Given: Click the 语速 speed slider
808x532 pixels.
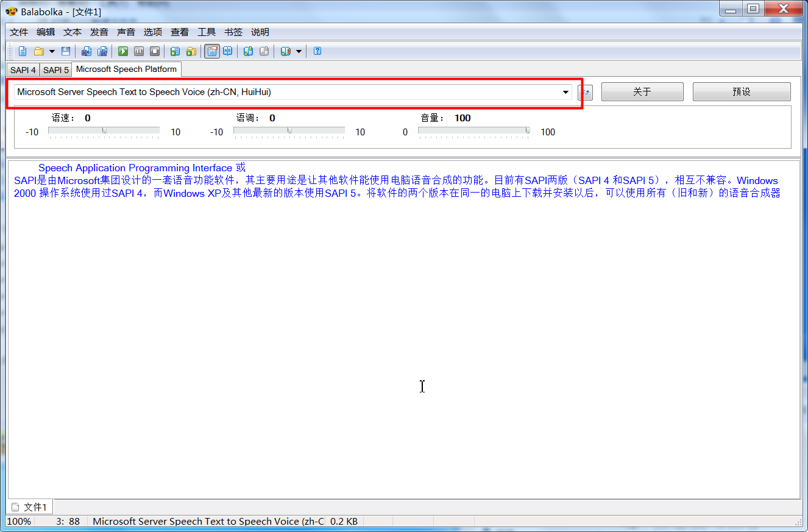Looking at the screenshot, I should (104, 131).
